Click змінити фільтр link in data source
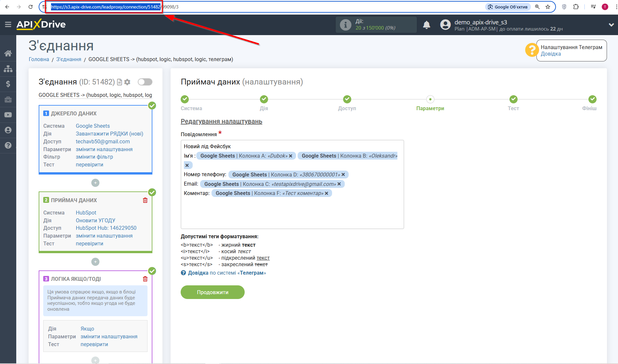Screen dimensions: 618x364 click(94, 157)
